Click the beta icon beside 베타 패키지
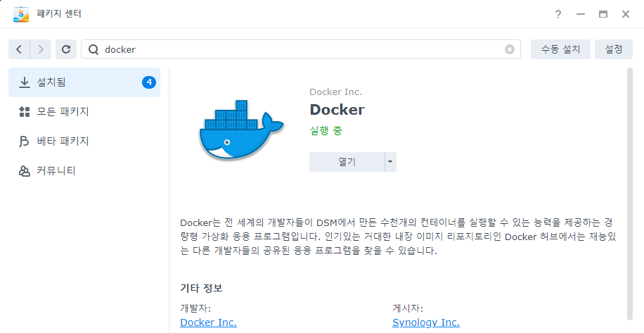Image resolution: width=644 pixels, height=333 pixels. click(x=24, y=142)
